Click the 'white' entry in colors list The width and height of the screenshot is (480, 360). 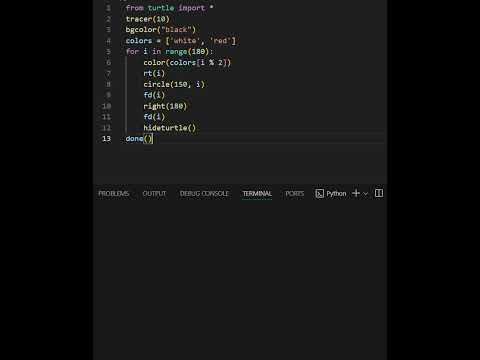click(x=185, y=41)
